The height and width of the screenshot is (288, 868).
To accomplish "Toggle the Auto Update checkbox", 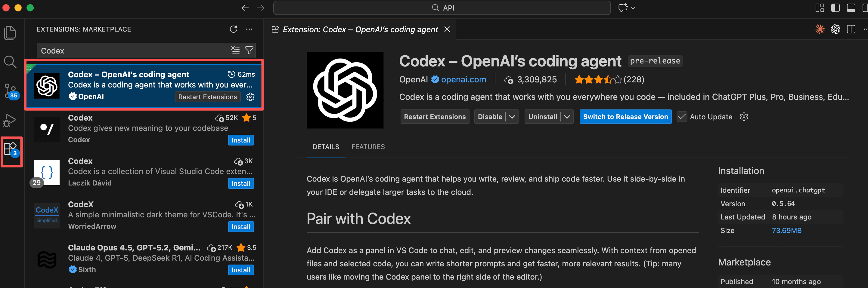I will (682, 117).
